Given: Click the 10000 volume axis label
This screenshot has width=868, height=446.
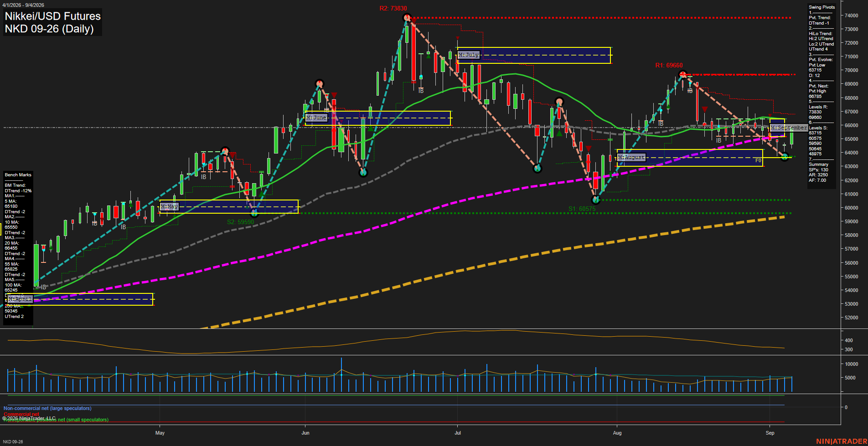Looking at the screenshot, I should (x=851, y=364).
